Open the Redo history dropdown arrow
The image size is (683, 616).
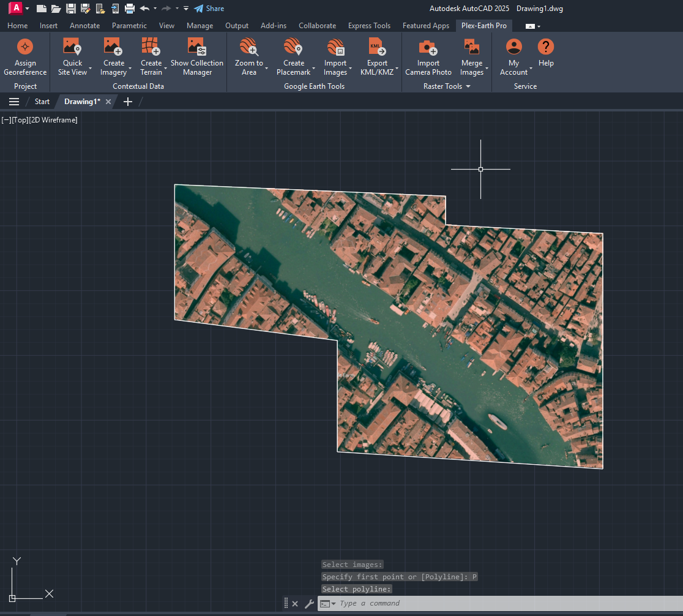177,9
